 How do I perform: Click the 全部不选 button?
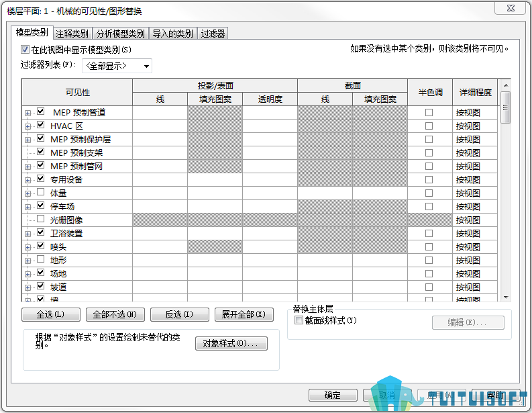115,314
